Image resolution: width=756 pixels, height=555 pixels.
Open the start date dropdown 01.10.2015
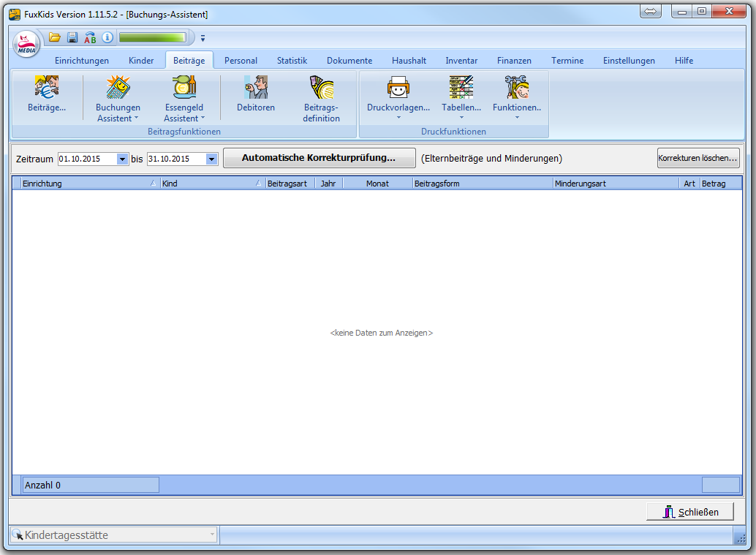[122, 159]
